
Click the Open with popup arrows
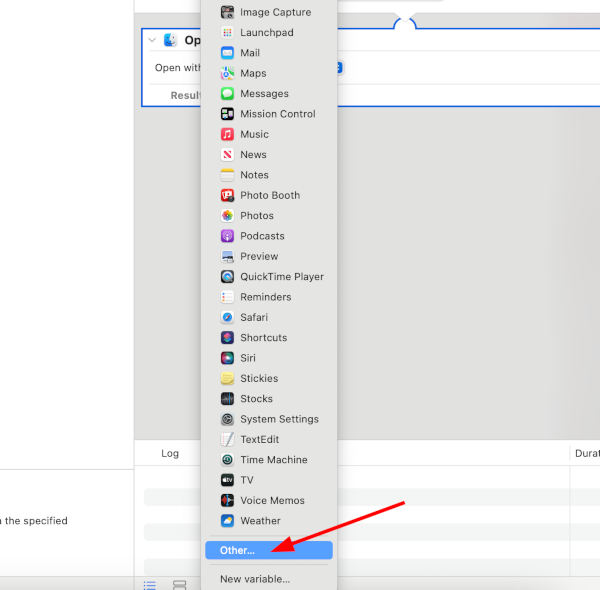[340, 68]
